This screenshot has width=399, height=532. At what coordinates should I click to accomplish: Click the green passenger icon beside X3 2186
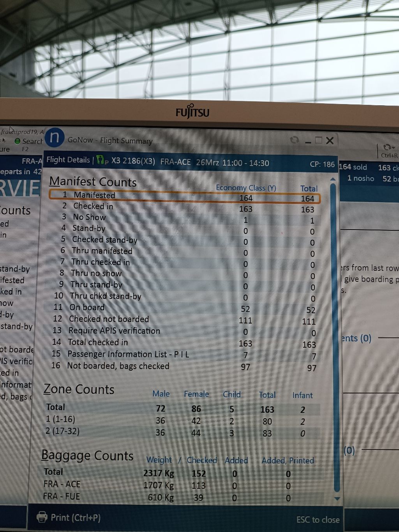tap(101, 160)
